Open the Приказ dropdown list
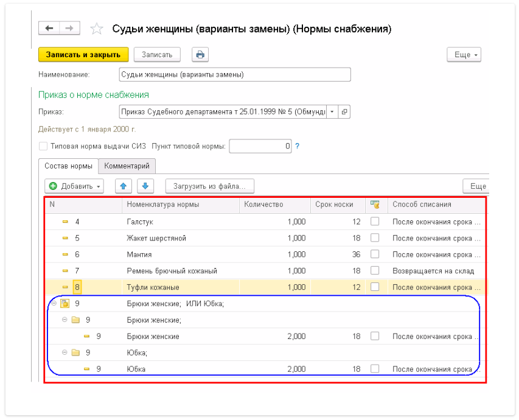This screenshot has height=420, width=519. pos(332,112)
